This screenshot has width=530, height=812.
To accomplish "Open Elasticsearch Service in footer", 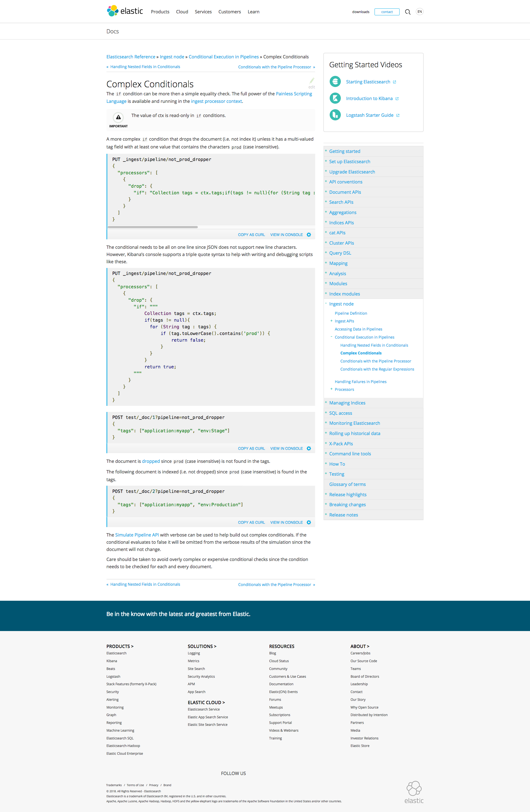I will pos(204,709).
